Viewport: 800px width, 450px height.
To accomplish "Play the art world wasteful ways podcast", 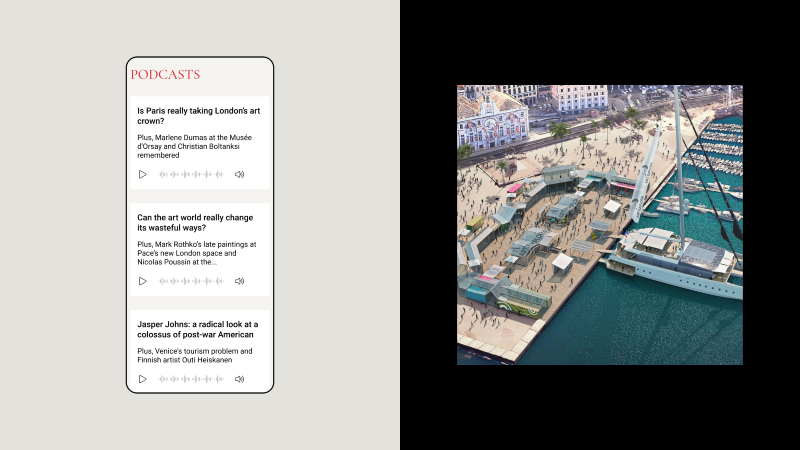I will point(142,281).
